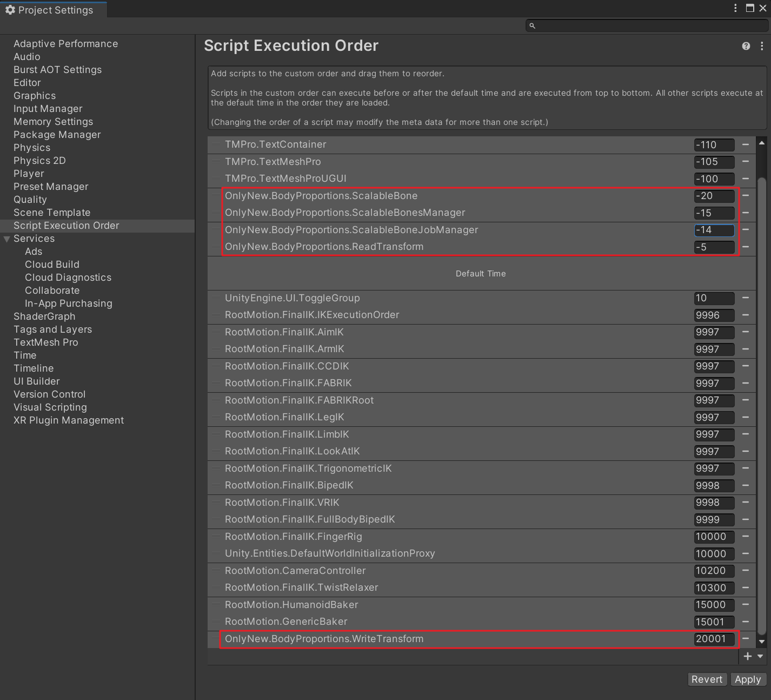The image size is (771, 700).
Task: Remove the ScalableBoneJobManager script entry
Action: [746, 229]
